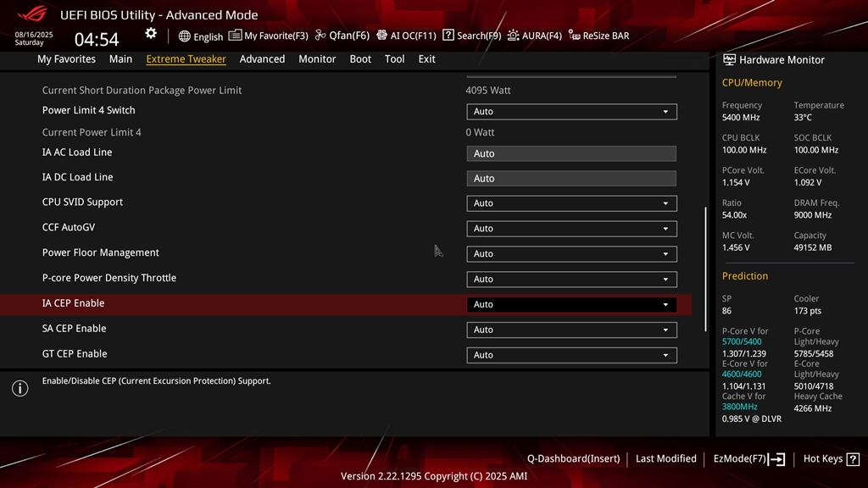868x488 pixels.
Task: Click the 4600/4600 E-Core value
Action: (x=742, y=374)
